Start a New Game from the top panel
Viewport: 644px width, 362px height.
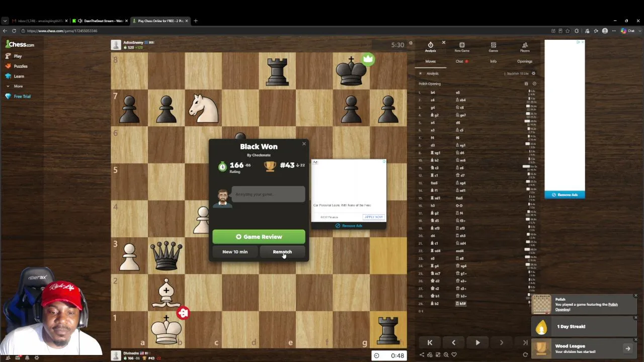pos(462,47)
